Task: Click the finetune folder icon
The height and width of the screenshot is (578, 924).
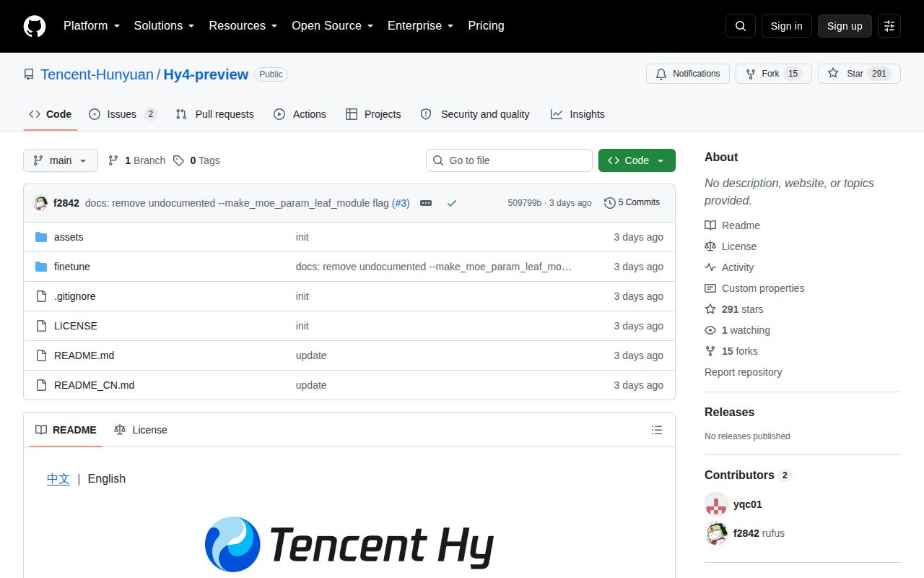Action: coord(41,267)
